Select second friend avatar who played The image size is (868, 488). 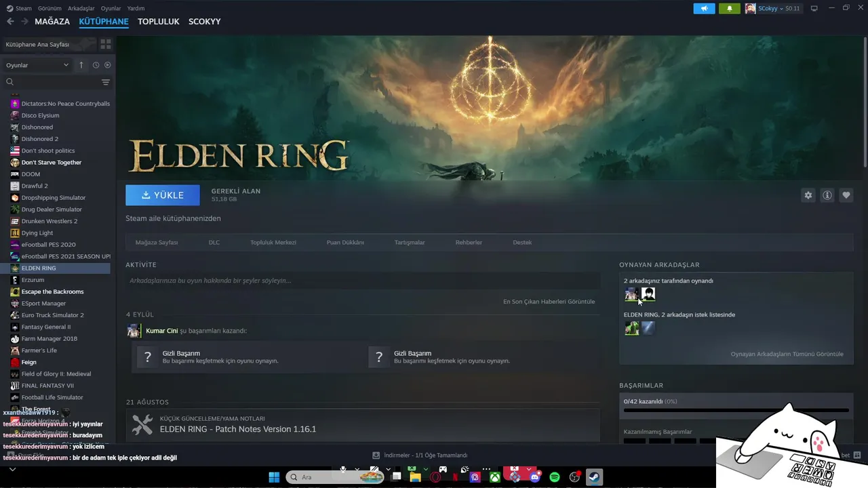click(x=648, y=294)
